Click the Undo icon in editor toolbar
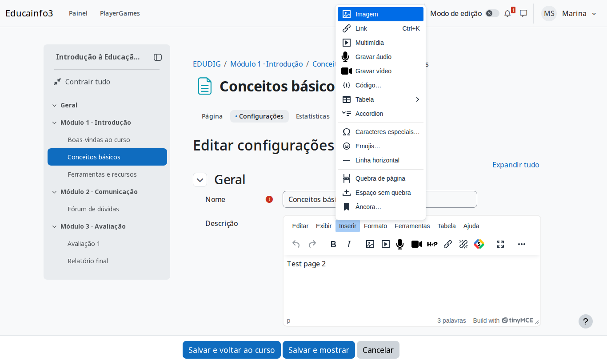 [296, 244]
